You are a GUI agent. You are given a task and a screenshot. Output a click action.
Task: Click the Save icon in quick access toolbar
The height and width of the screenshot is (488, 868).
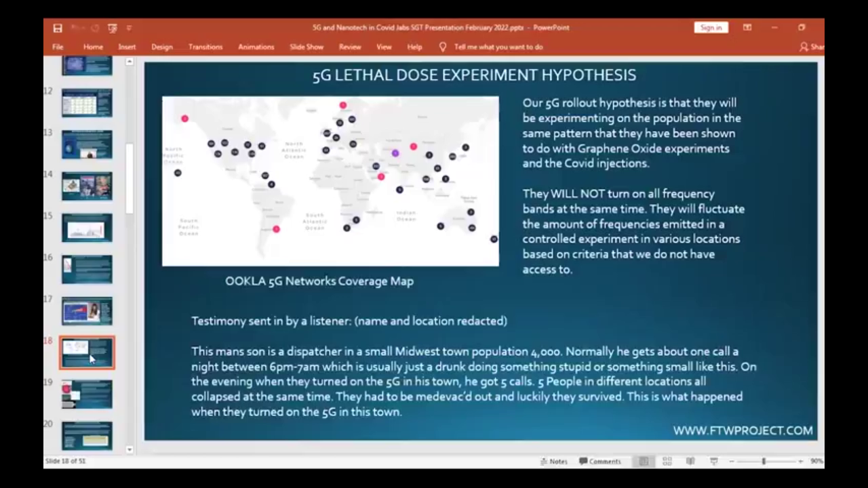pos(58,28)
